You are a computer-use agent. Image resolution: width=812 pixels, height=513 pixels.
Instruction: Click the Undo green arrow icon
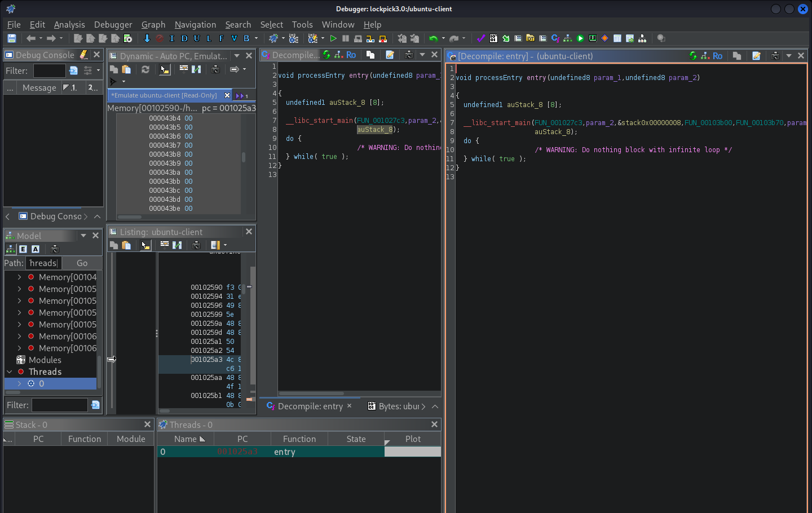[433, 38]
